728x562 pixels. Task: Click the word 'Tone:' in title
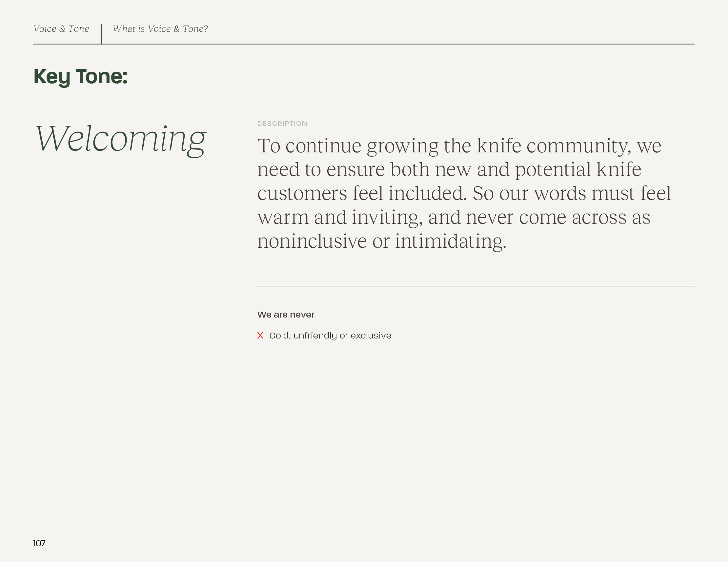(x=102, y=77)
